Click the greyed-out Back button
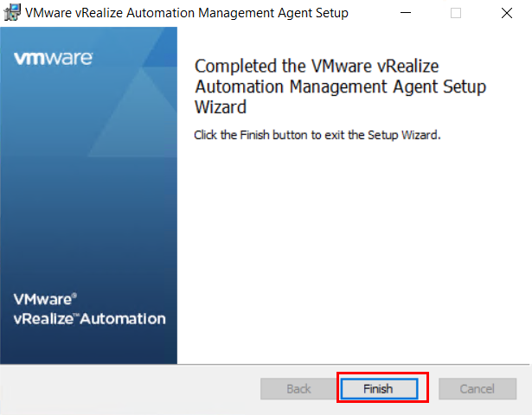Viewport: 532px width, 415px height. point(298,388)
